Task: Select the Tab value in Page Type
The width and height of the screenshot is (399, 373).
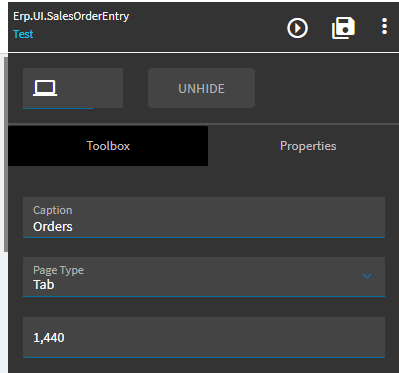Action: point(44,285)
